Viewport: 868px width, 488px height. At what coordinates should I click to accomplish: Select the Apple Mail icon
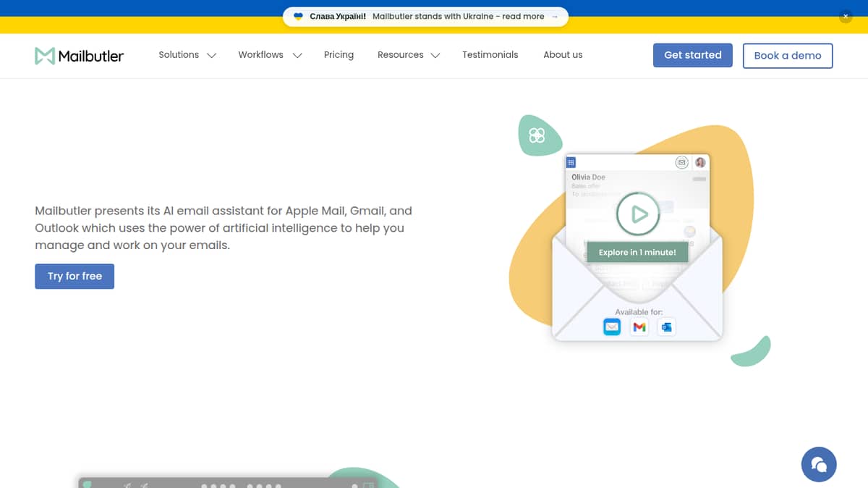pyautogui.click(x=612, y=327)
